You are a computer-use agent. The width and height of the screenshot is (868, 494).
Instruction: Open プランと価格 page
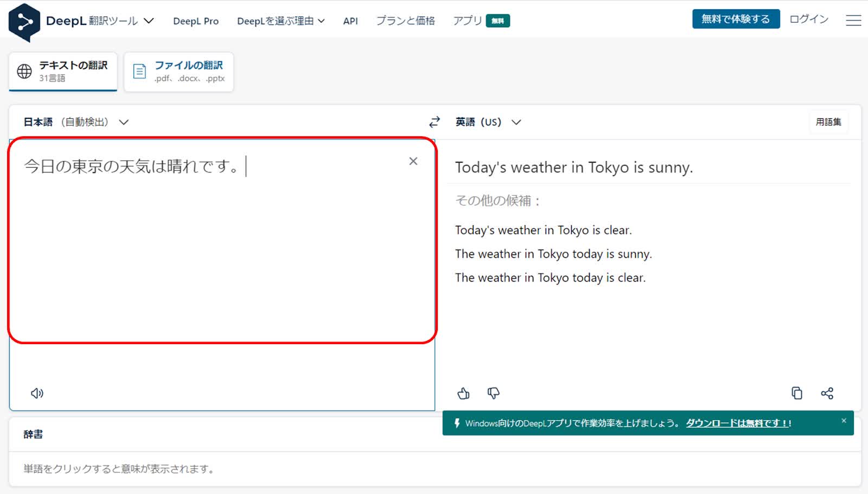point(406,21)
